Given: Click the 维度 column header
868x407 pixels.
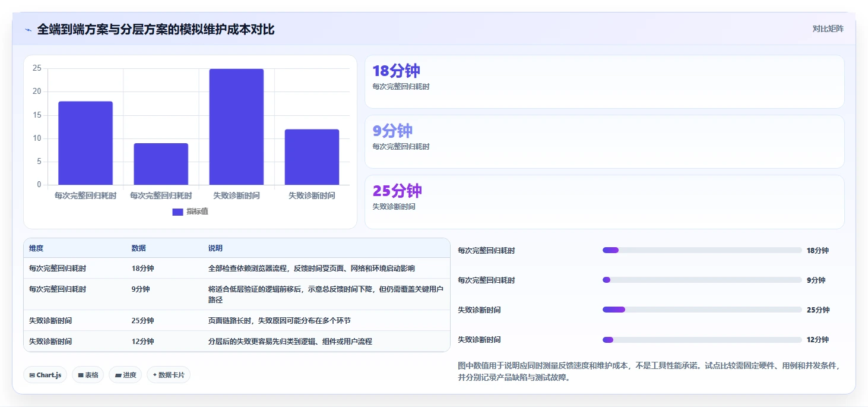Looking at the screenshot, I should pos(36,248).
